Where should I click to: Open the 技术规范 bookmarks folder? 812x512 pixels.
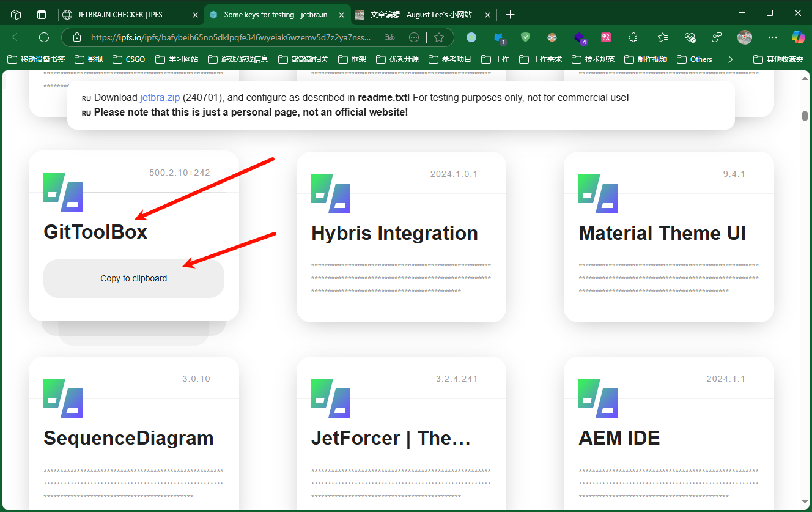tap(594, 59)
